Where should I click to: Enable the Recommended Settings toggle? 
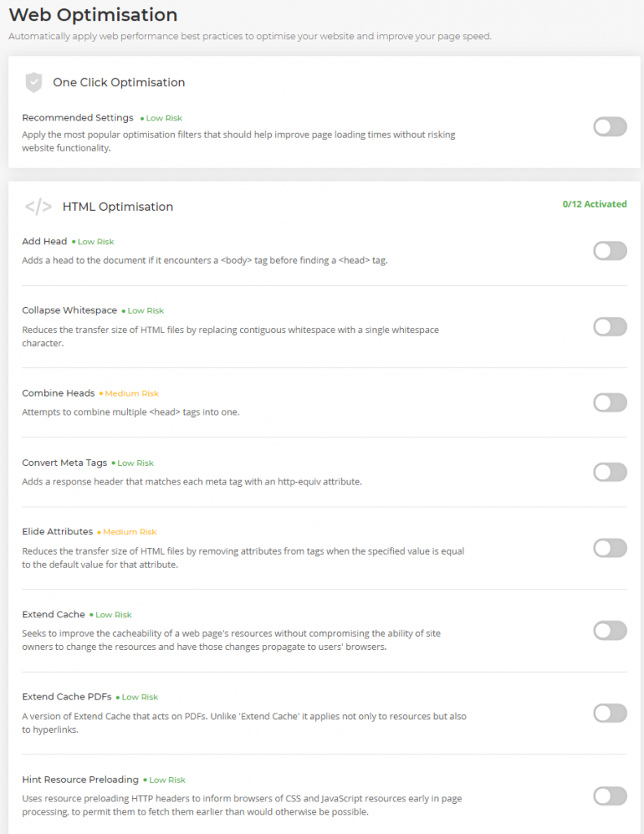[610, 127]
